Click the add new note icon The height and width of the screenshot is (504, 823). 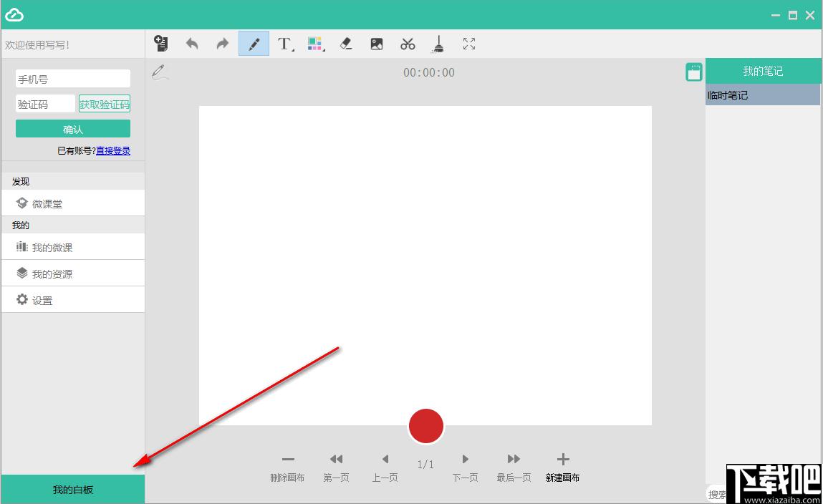tap(161, 44)
